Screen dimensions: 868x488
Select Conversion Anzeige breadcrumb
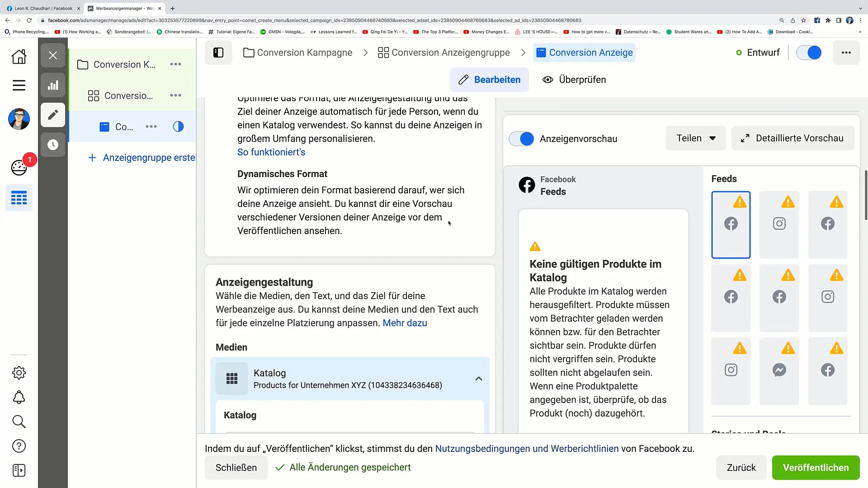click(585, 52)
